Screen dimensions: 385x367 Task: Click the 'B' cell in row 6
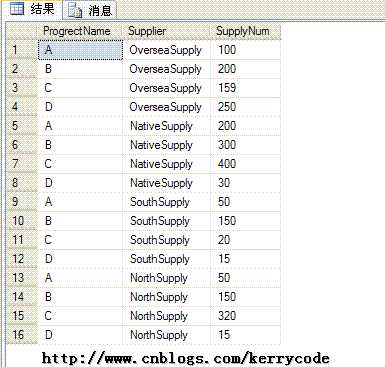(80, 145)
